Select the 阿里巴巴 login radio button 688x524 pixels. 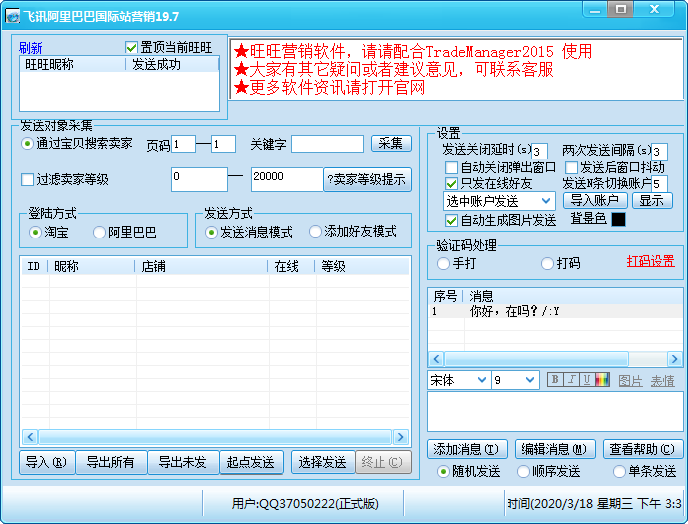point(100,232)
